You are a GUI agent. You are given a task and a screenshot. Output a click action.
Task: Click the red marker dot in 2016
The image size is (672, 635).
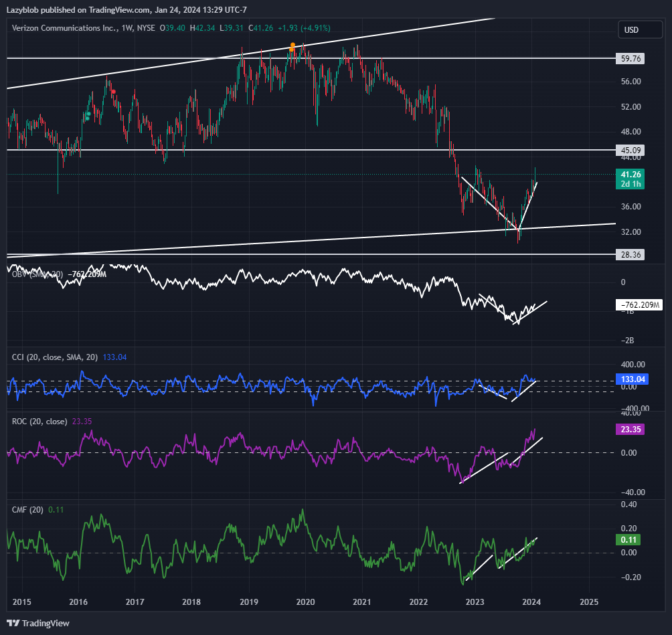pos(113,92)
